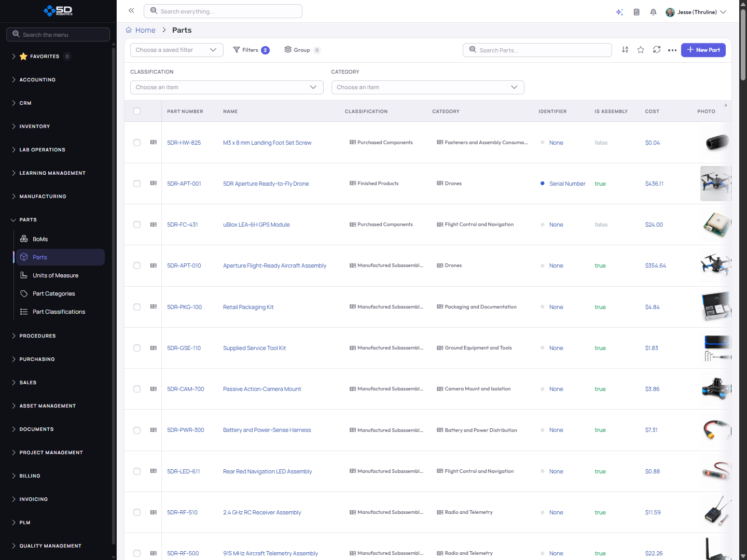Screen dimensions: 747x560
Task: Open the Classification Choose an item dropdown
Action: pyautogui.click(x=227, y=87)
